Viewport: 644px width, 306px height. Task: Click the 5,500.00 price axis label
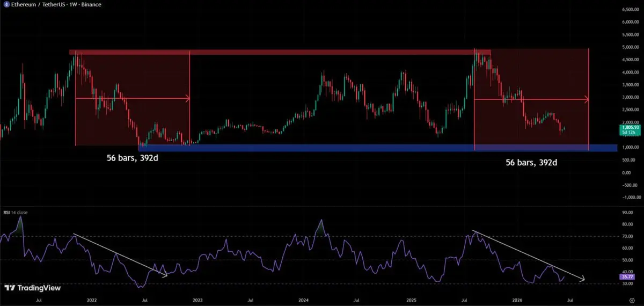pyautogui.click(x=630, y=35)
